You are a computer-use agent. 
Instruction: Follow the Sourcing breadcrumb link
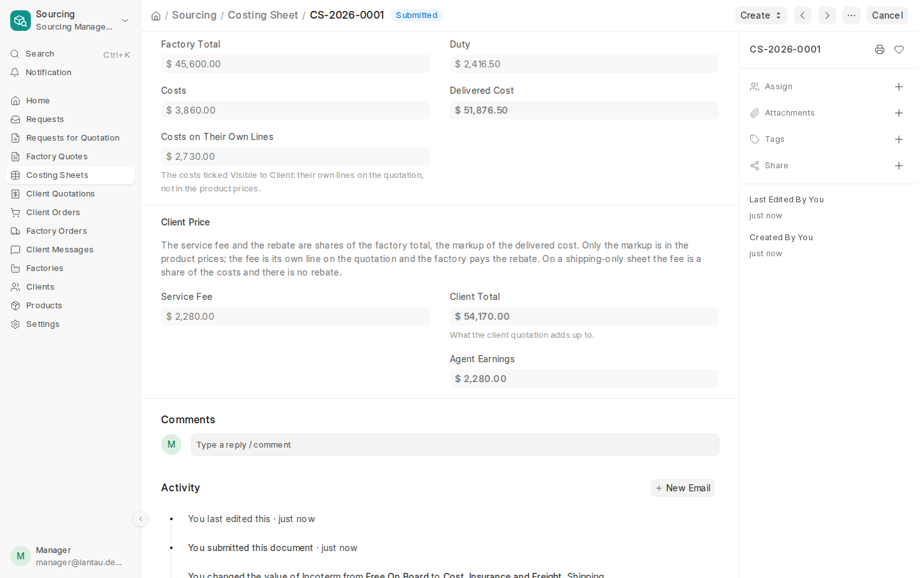[194, 15]
